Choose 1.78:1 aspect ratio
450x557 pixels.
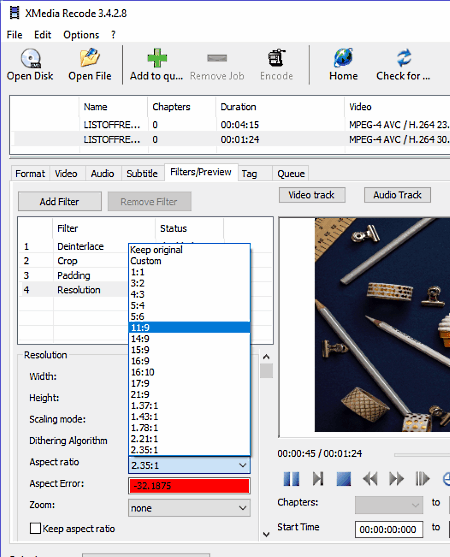pos(189,428)
